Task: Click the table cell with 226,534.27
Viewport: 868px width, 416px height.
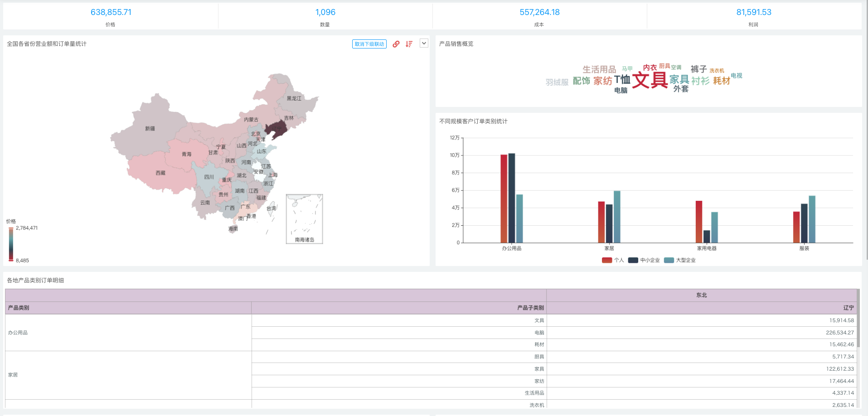Action: click(x=702, y=333)
